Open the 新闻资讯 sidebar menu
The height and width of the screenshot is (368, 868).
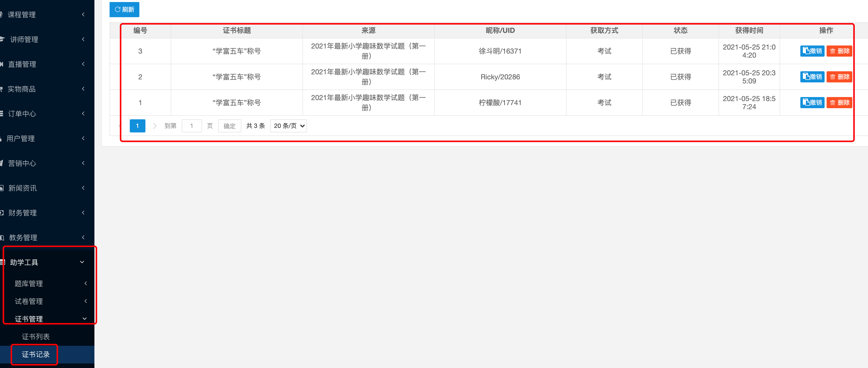(47, 188)
